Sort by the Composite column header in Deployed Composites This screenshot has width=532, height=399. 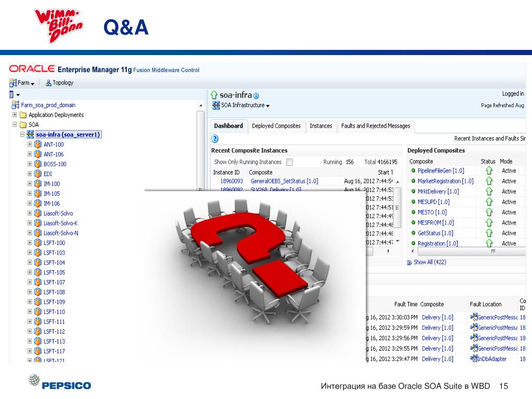pos(421,162)
